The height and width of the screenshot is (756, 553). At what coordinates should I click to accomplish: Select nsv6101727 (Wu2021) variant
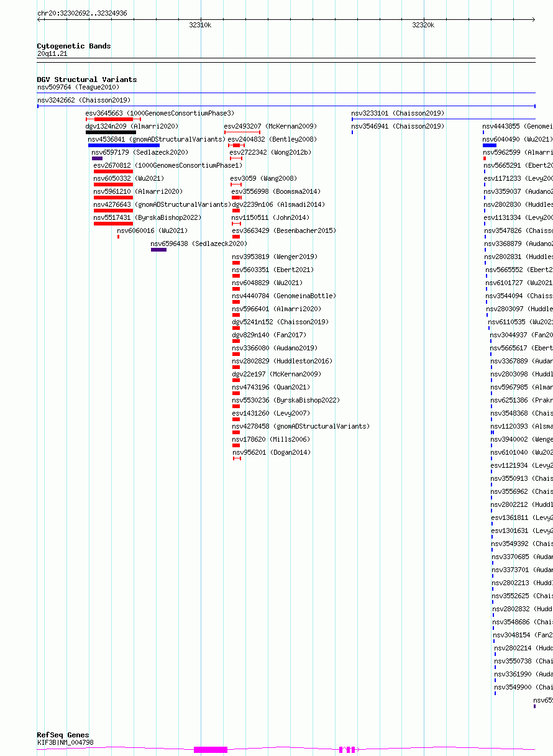519,283
